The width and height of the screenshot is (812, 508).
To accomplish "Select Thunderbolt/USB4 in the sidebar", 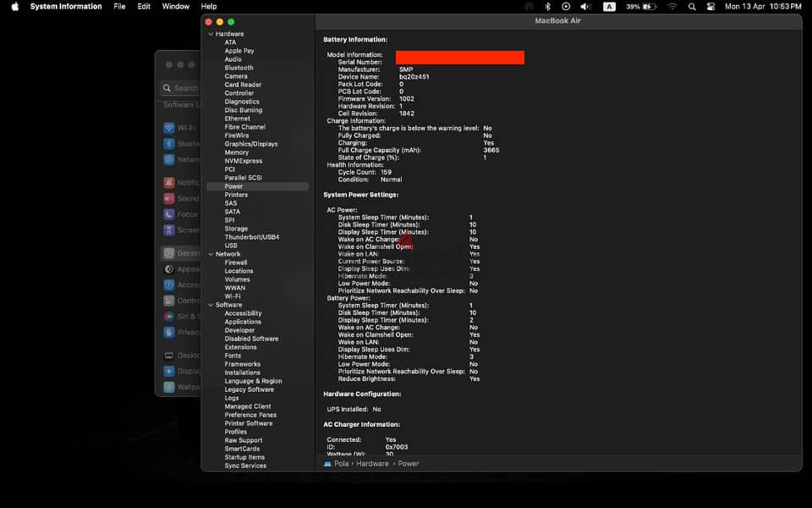I will [x=252, y=237].
